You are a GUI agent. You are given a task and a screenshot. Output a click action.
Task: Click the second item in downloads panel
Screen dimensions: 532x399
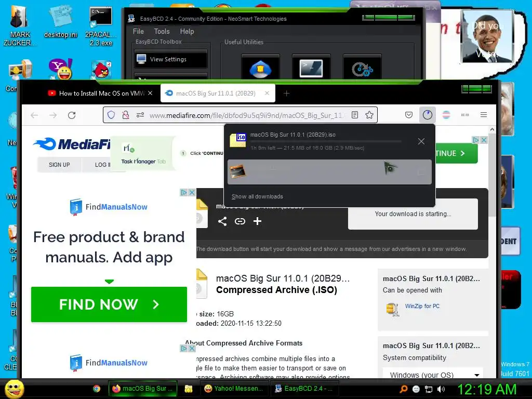tap(329, 172)
